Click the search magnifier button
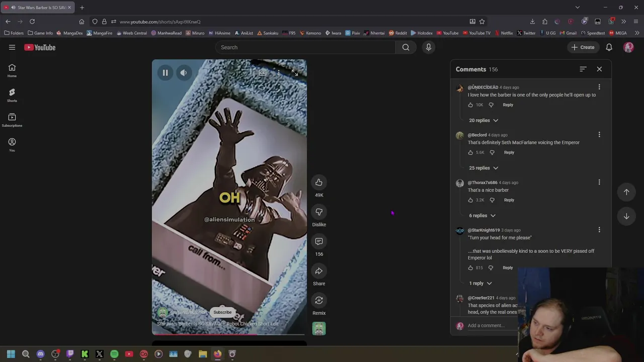Screen dimensions: 644x362 [x=406, y=47]
